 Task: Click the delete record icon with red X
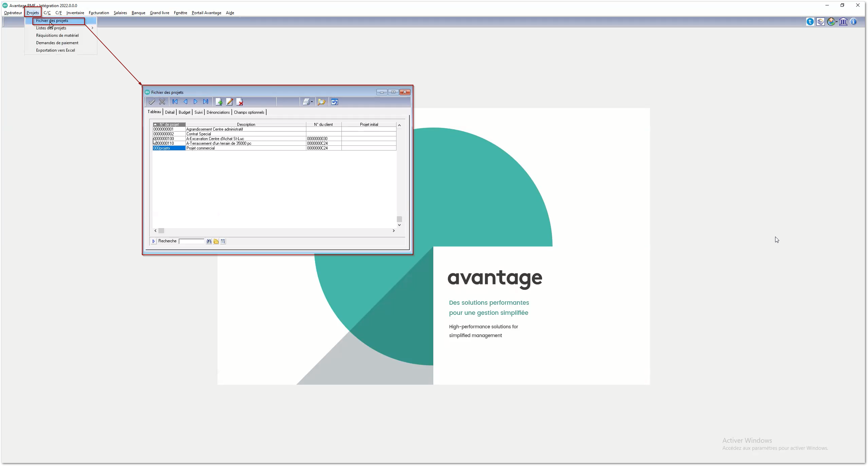pos(239,102)
